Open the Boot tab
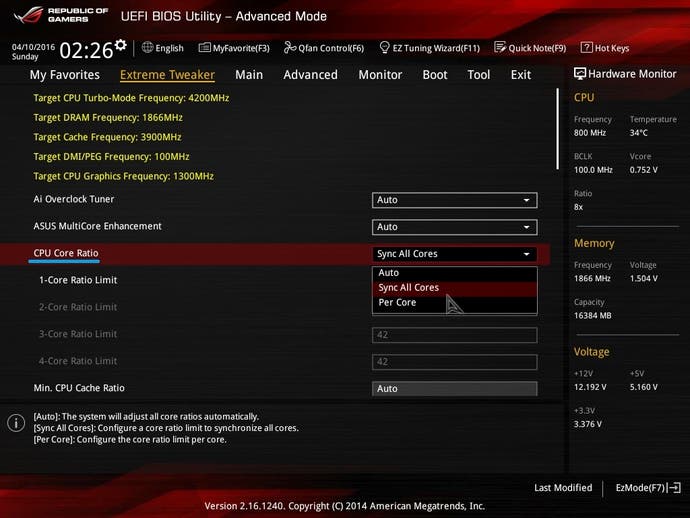This screenshot has width=690, height=518. 435,75
